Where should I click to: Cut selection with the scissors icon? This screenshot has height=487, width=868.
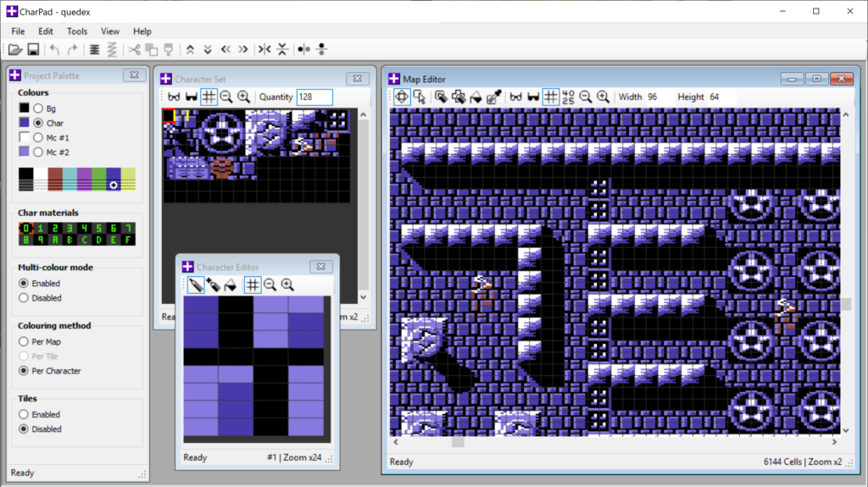click(134, 50)
